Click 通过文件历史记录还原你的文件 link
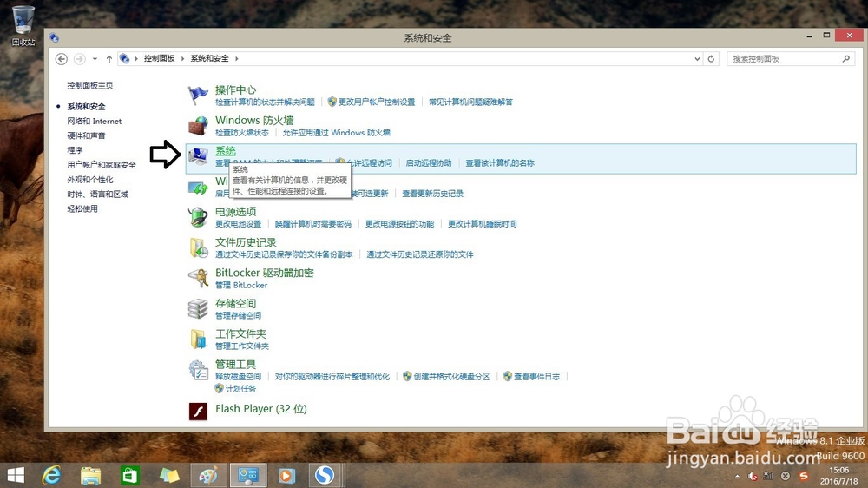 [x=420, y=254]
